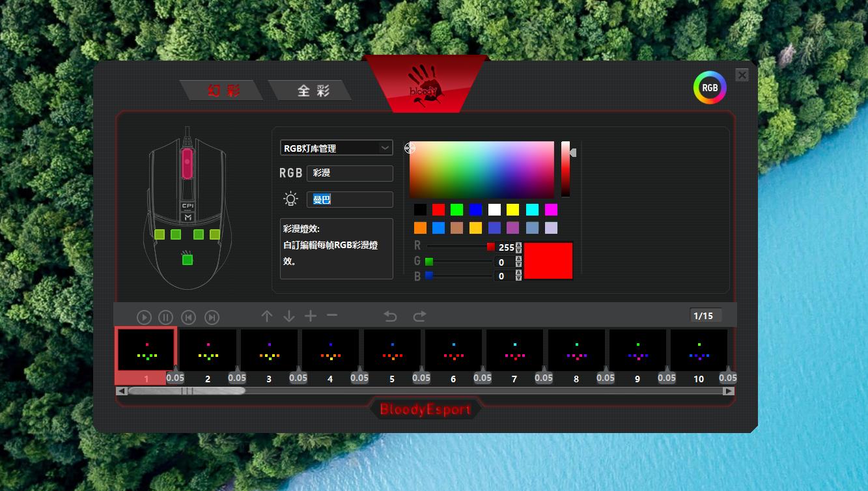This screenshot has width=868, height=491.
Task: Open the RGB wheel logo in the corner
Action: pos(709,87)
